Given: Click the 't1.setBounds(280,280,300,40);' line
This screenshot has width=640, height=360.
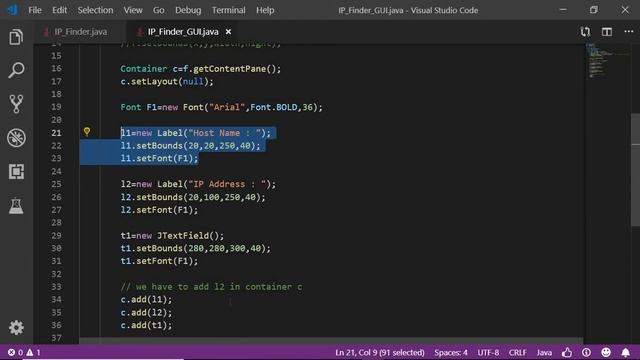Looking at the screenshot, I should pos(195,248).
